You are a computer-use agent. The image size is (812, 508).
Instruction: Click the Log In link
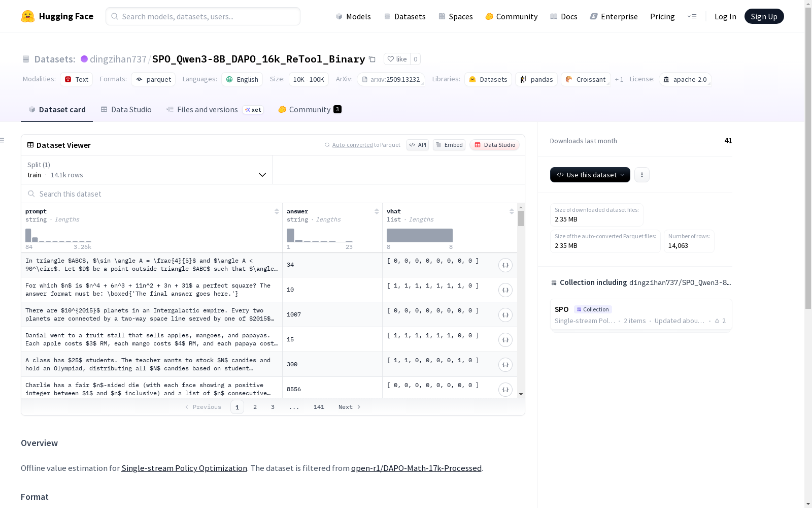coord(725,16)
